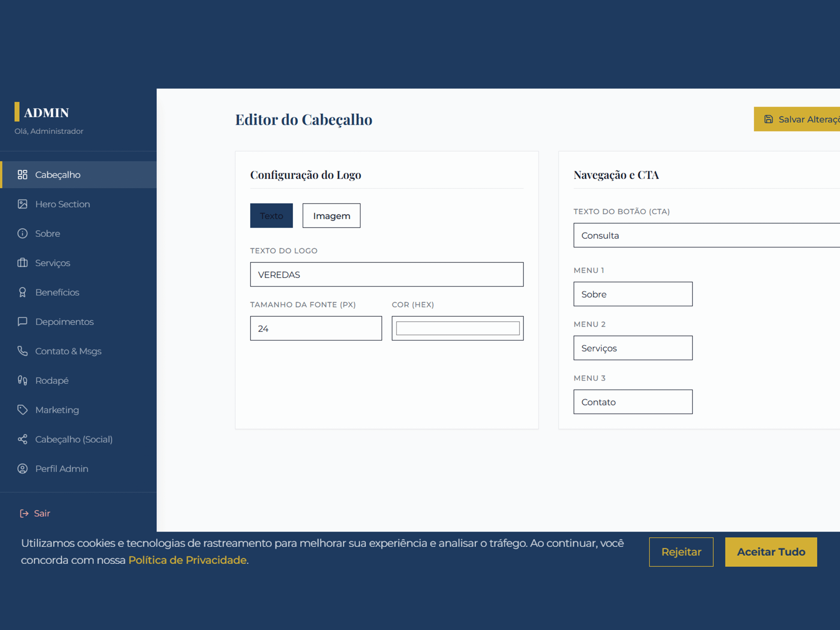Screen dimensions: 840x630
Task: Reject cookies using Rejeitar button
Action: click(x=681, y=552)
